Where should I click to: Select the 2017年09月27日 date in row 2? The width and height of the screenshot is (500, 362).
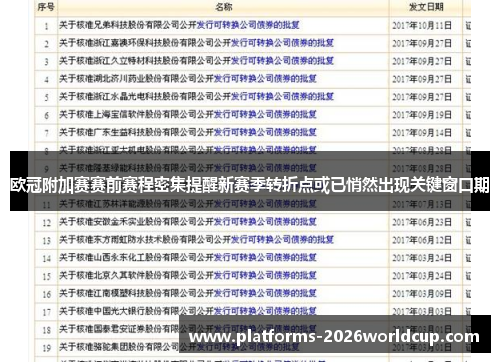coord(422,44)
